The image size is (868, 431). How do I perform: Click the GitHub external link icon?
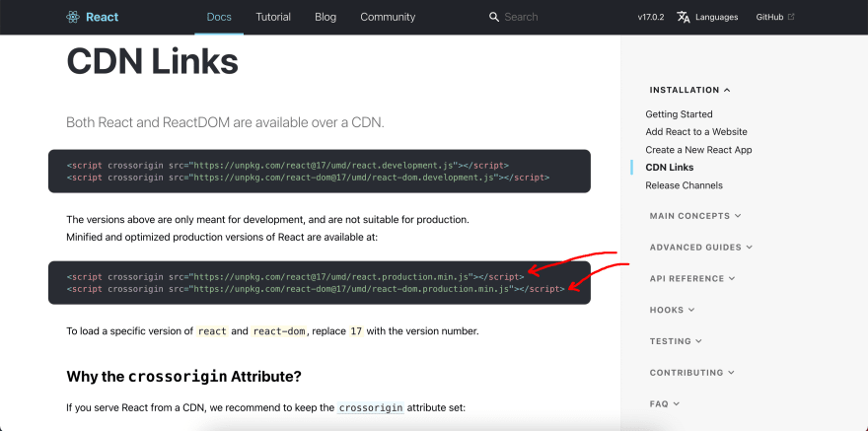(791, 17)
